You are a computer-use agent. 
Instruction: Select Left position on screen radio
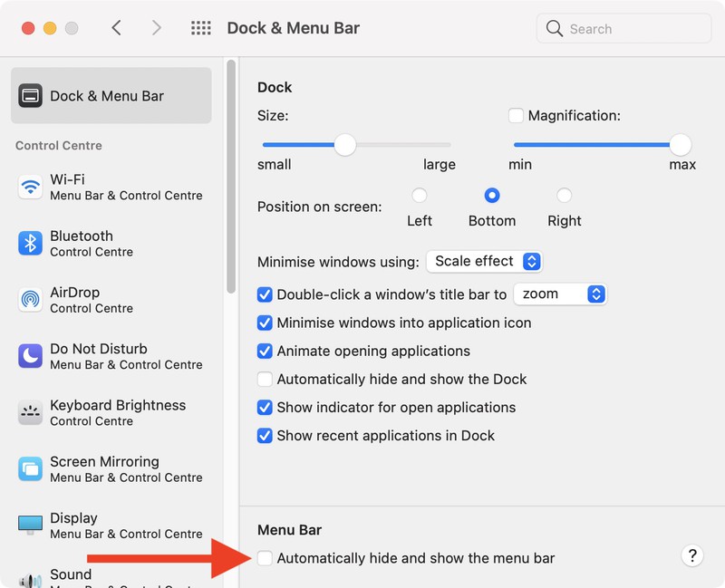click(420, 196)
